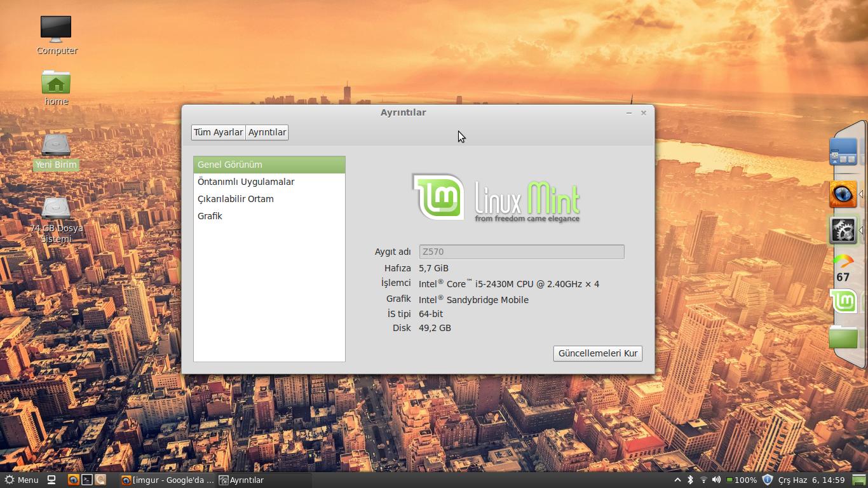Click the Ayrıntılar breadcrumb button
Viewport: 868px width, 488px height.
(267, 132)
